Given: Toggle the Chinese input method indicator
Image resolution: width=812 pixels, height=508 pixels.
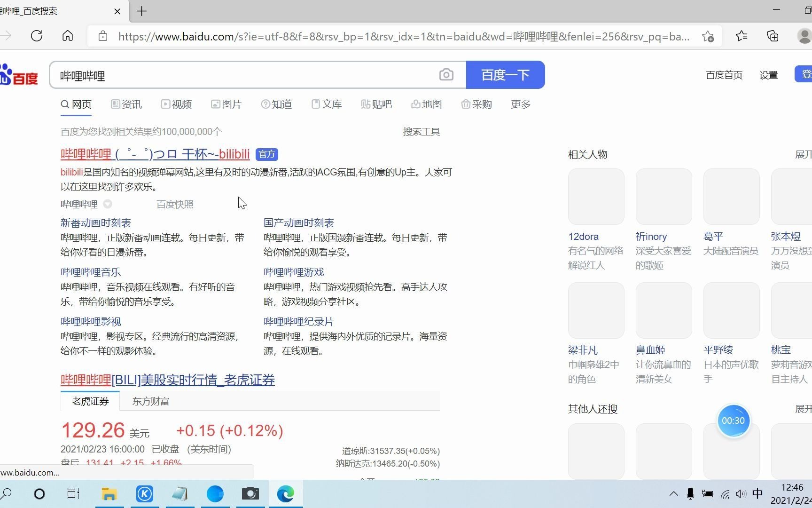Looking at the screenshot, I should click(757, 493).
